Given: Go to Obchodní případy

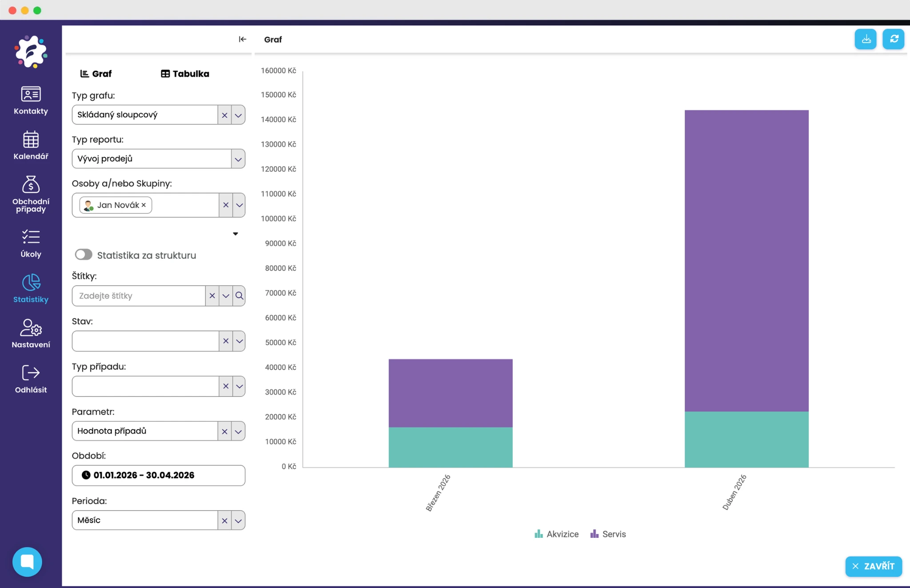Looking at the screenshot, I should point(31,194).
